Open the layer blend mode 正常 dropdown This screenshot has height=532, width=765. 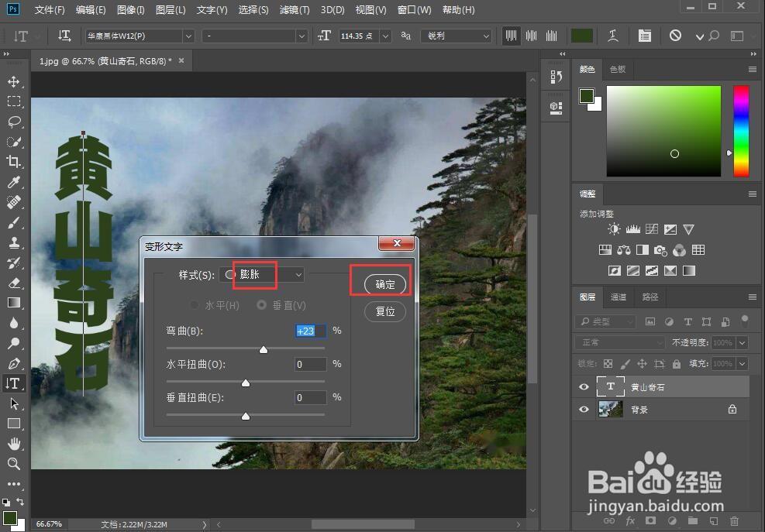point(620,343)
